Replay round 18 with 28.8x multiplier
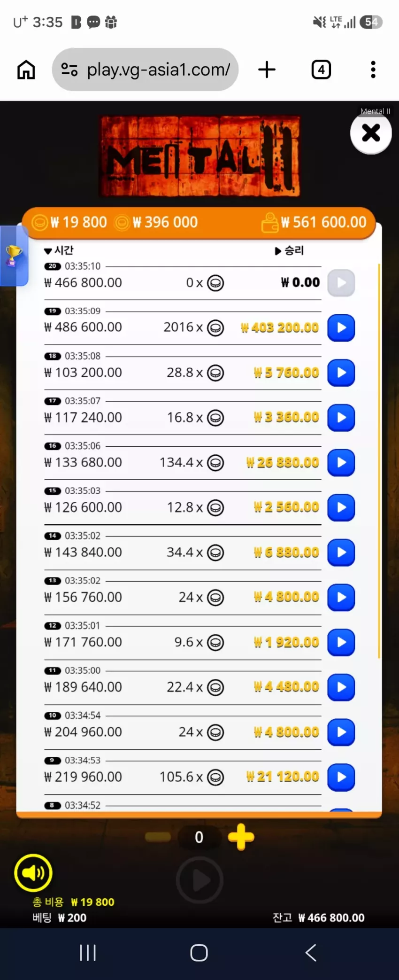Screen dimensions: 399x980 pos(341,373)
